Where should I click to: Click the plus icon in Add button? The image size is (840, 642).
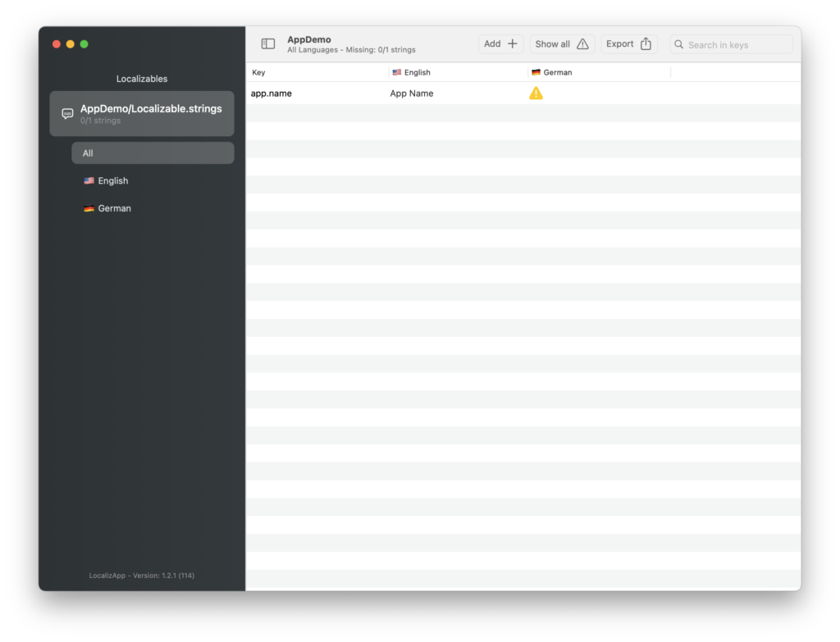coord(512,44)
